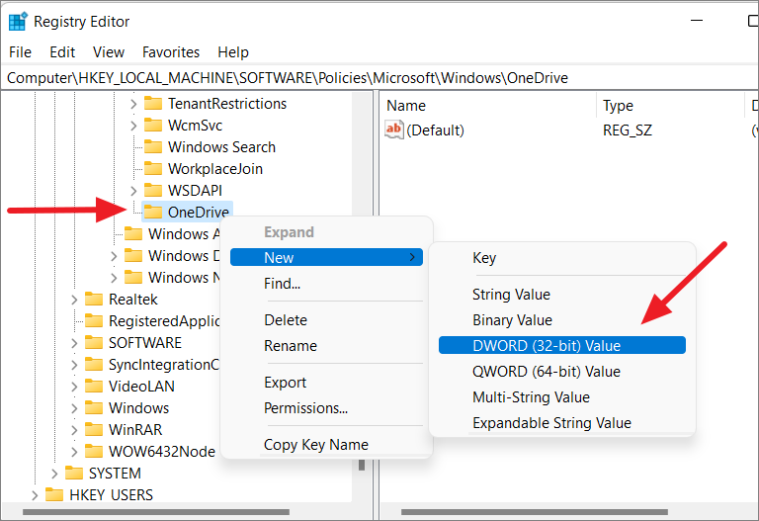Image resolution: width=759 pixels, height=521 pixels.
Task: Click the Registry Editor app icon
Action: (x=18, y=22)
